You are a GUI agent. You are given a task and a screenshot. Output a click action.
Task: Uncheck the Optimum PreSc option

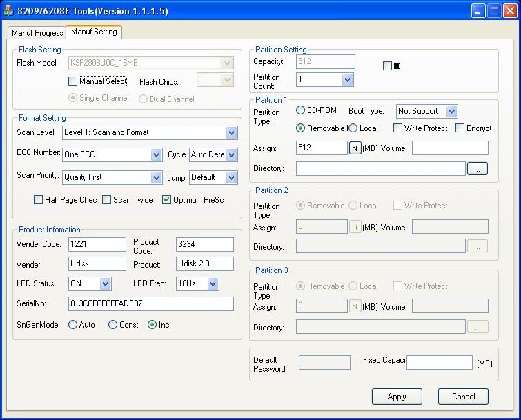click(x=167, y=200)
